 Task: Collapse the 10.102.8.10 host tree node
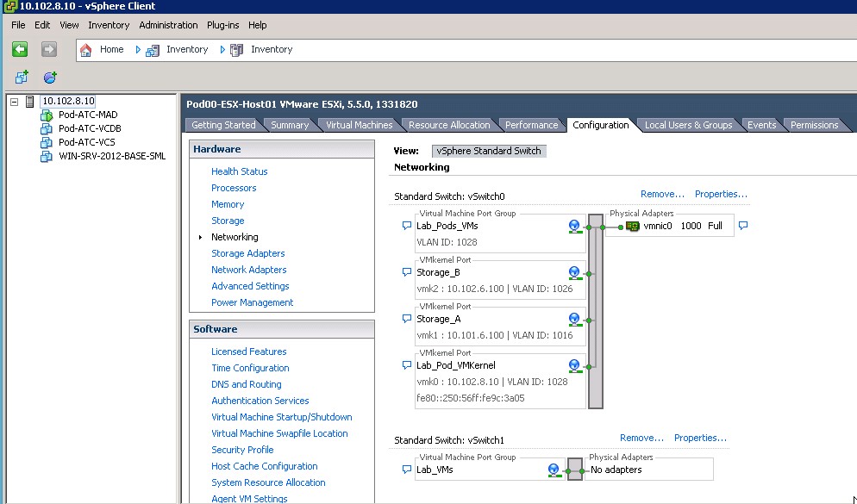tap(15, 102)
